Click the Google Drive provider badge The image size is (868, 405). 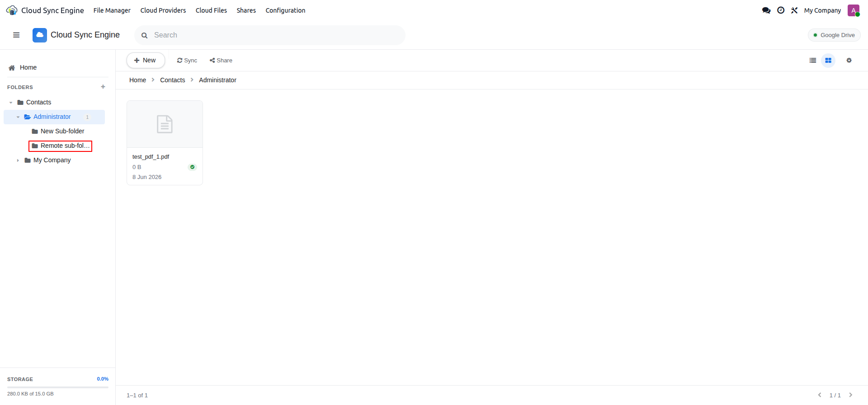tap(834, 35)
